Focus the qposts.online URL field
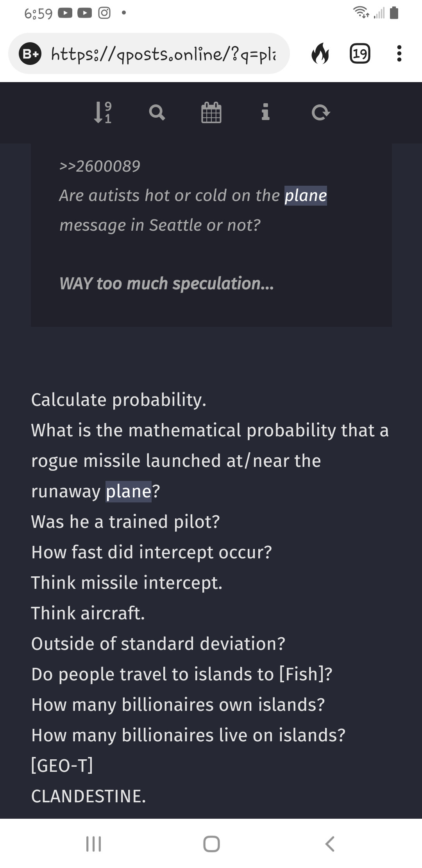Screen dimensions: 422x868 163,54
